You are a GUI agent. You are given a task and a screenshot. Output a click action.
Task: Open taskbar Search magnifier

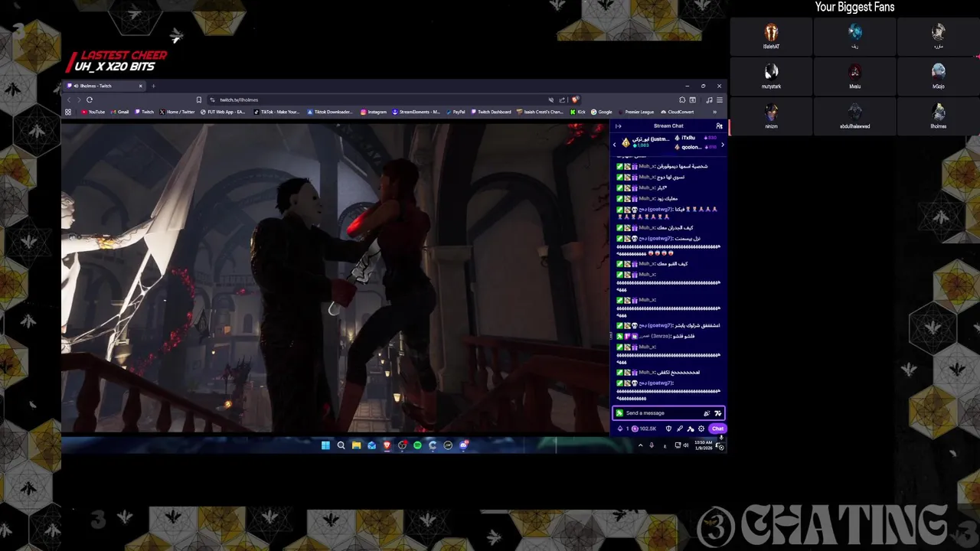341,445
